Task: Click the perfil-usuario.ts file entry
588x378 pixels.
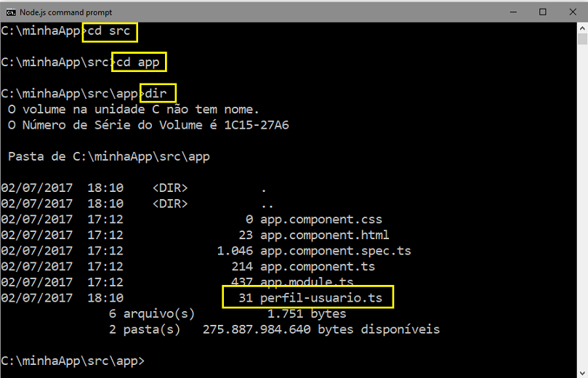Action: (308, 297)
